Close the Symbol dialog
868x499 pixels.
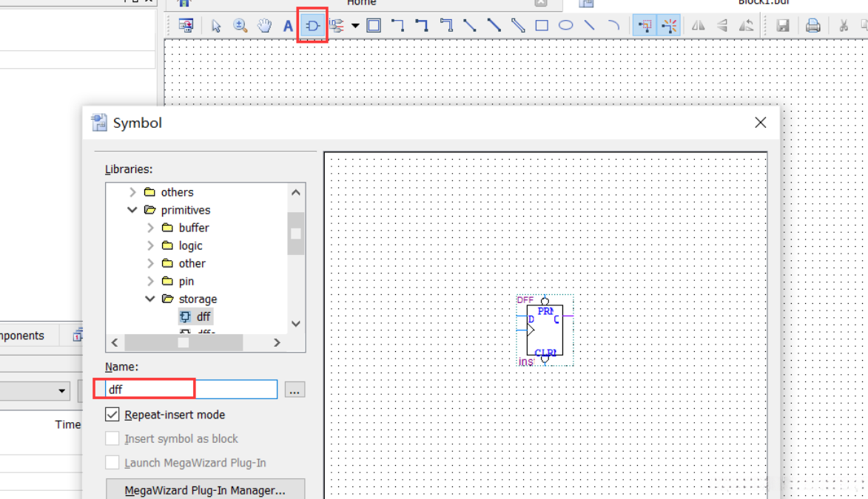pos(761,123)
